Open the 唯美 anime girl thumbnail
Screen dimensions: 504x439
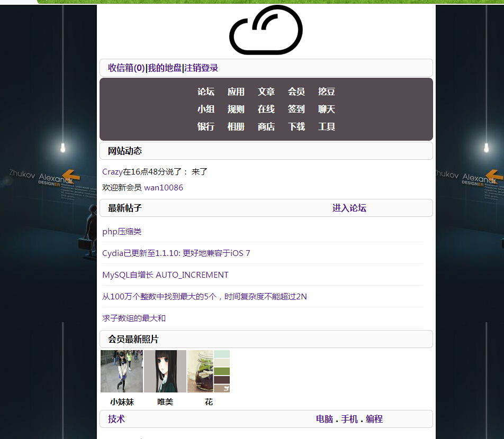point(165,371)
